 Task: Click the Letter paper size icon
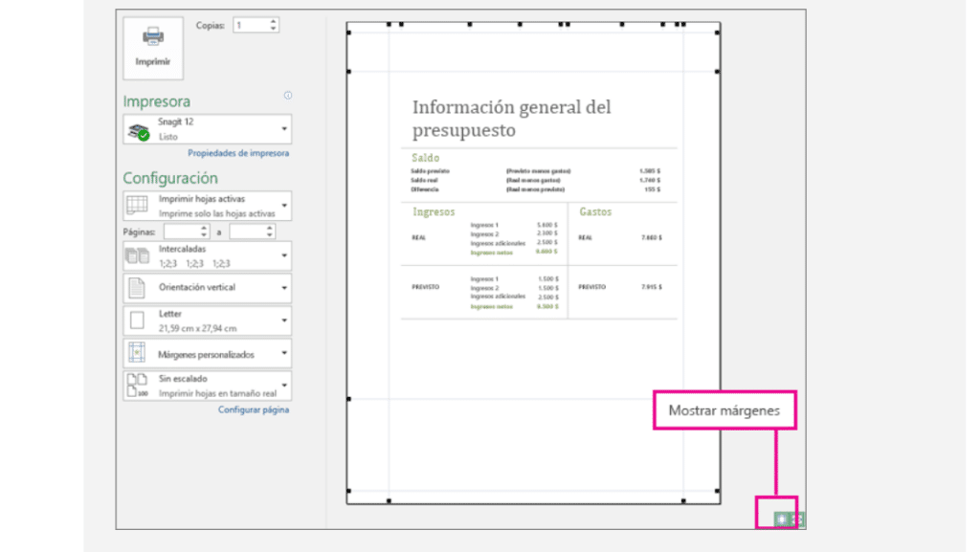tap(137, 320)
